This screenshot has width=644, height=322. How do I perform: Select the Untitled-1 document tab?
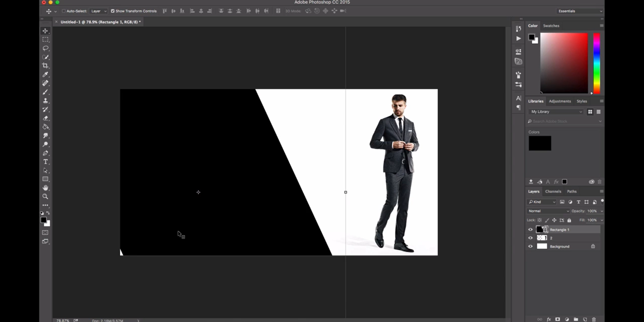(100, 22)
